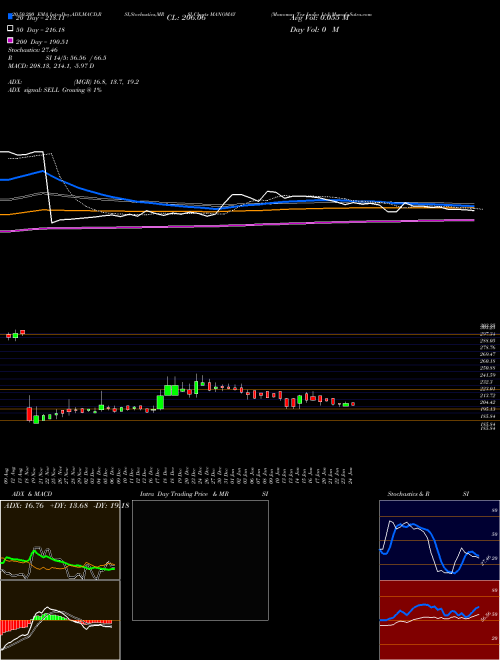Click the "Day Vol: 0 M" label
The width and height of the screenshot is (500, 660).
point(314,30)
